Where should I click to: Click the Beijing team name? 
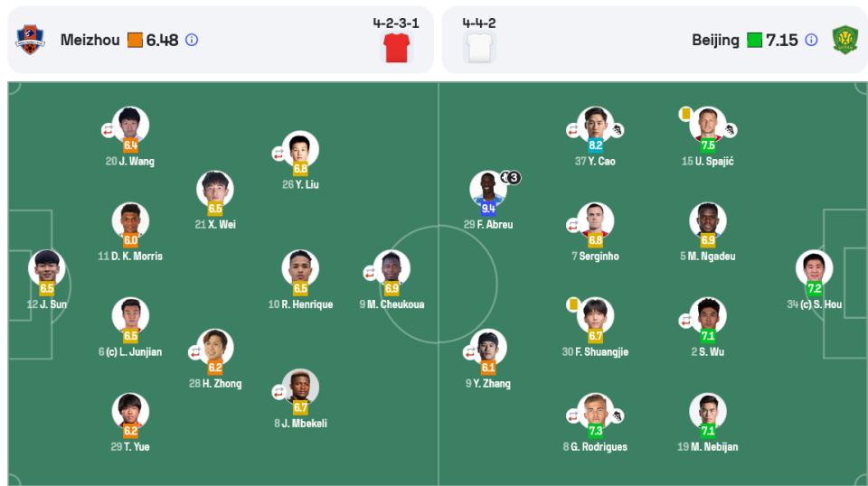[x=715, y=40]
